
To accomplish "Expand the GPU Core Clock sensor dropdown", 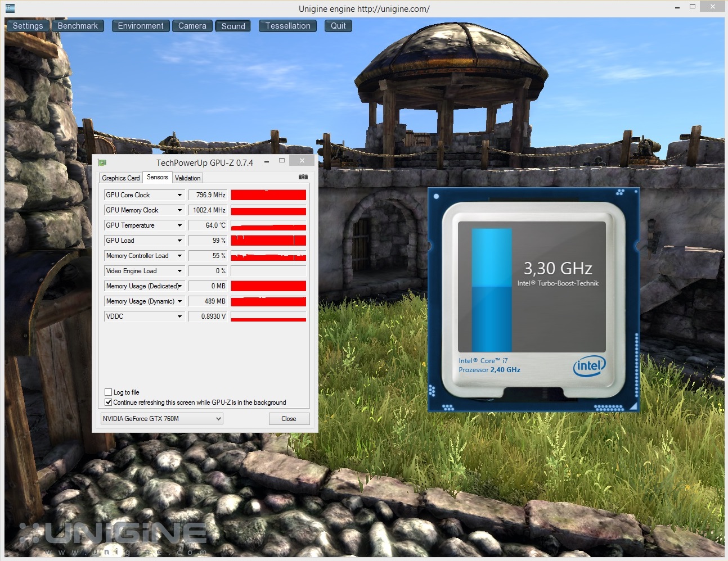I will click(179, 195).
